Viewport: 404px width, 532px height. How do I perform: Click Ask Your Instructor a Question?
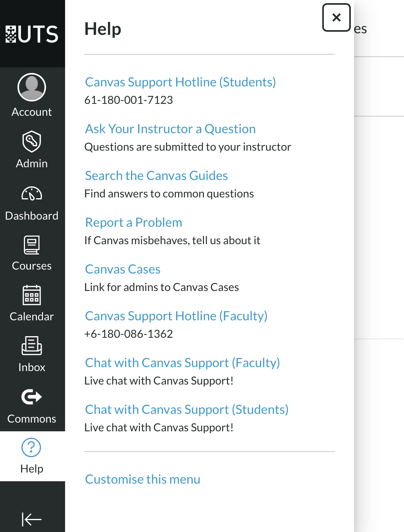[x=170, y=129]
